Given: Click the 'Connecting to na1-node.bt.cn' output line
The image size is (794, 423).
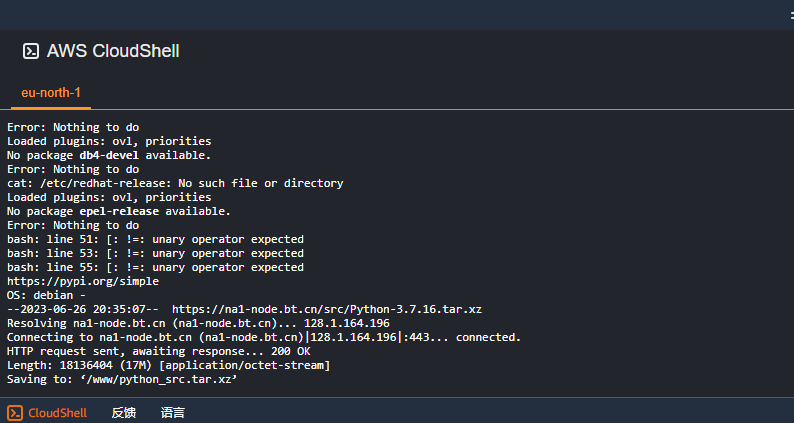Looking at the screenshot, I should [x=264, y=337].
